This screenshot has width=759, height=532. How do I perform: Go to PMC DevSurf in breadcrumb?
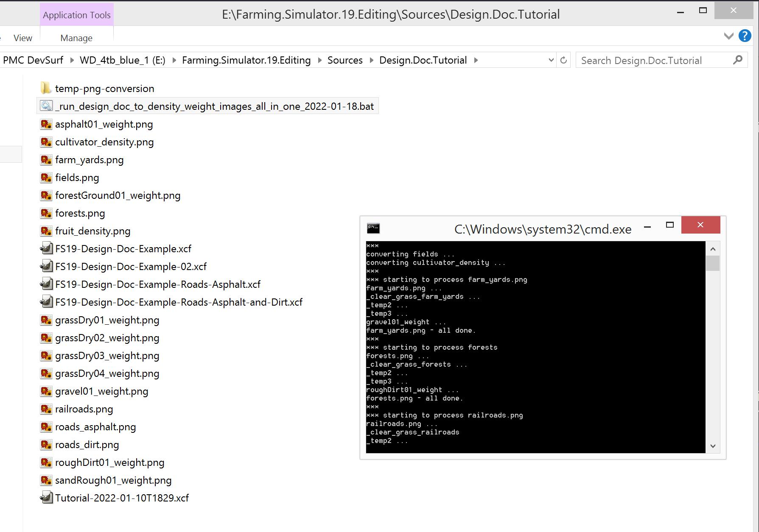(33, 60)
